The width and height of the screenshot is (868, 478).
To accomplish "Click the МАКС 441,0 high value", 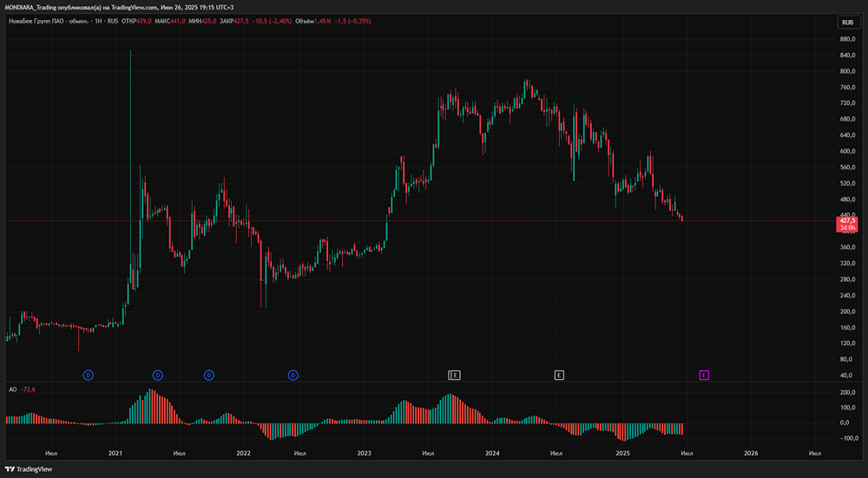I will tap(170, 21).
